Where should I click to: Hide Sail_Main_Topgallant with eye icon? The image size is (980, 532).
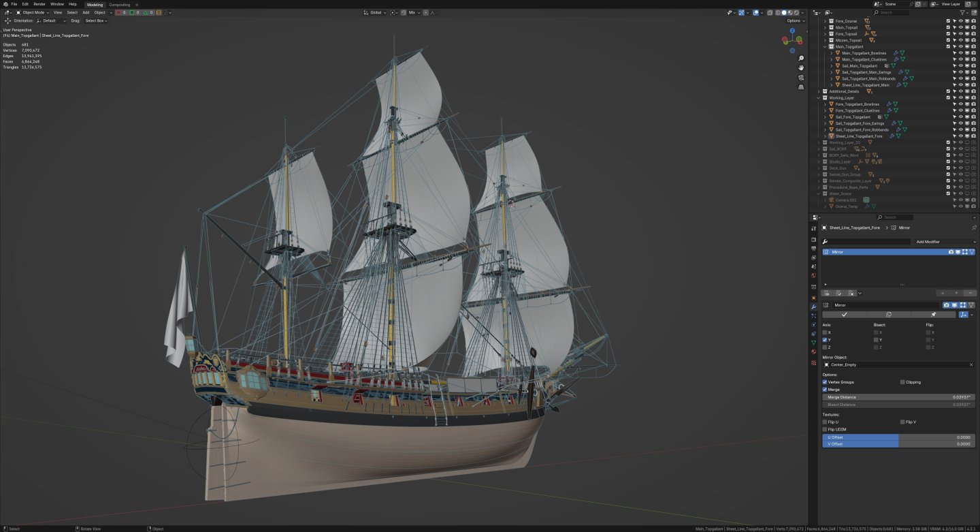tap(960, 65)
